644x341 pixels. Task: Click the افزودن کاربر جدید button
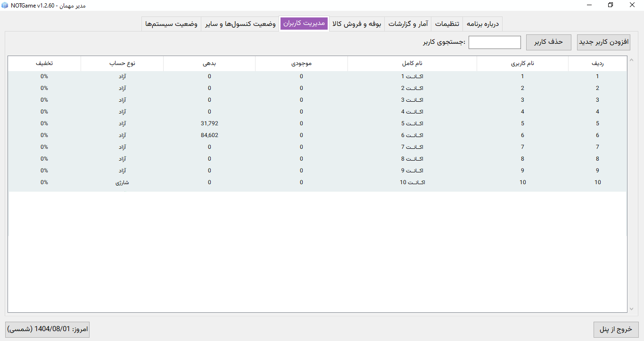(x=603, y=42)
